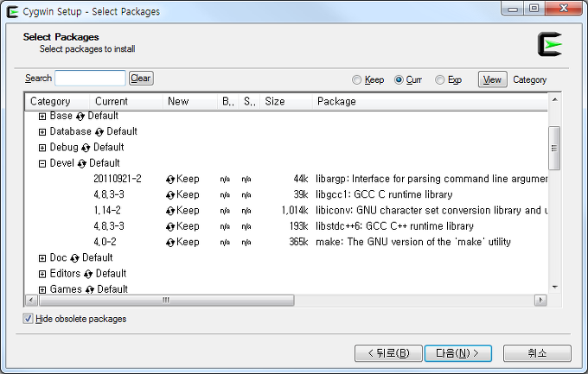The width and height of the screenshot is (588, 374).
Task: Click the View button
Action: coord(492,79)
